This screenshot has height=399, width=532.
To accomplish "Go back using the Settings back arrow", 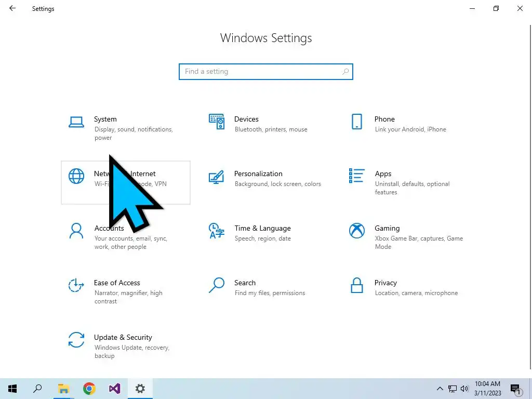I will click(12, 8).
